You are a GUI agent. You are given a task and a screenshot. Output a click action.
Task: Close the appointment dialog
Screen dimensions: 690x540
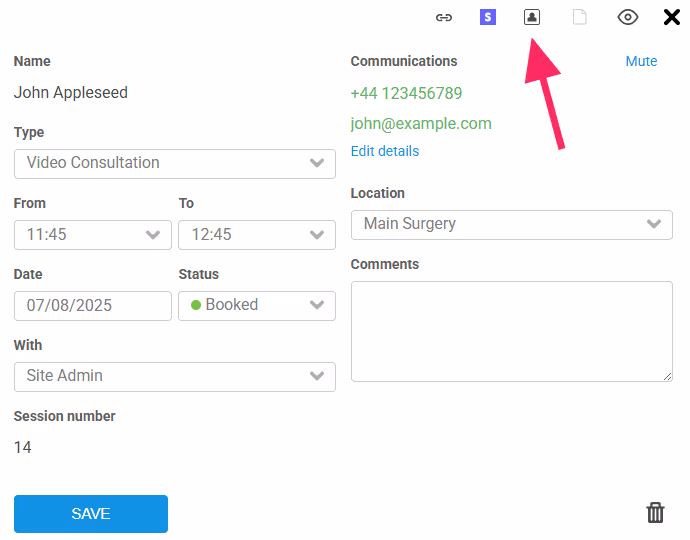point(672,17)
